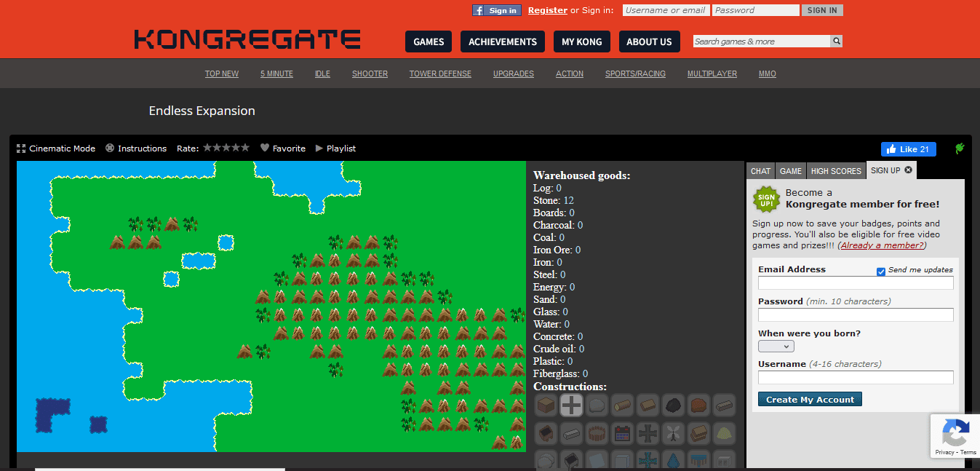The image size is (980, 471).
Task: Choose the blue water pipe cross icon
Action: click(x=648, y=460)
